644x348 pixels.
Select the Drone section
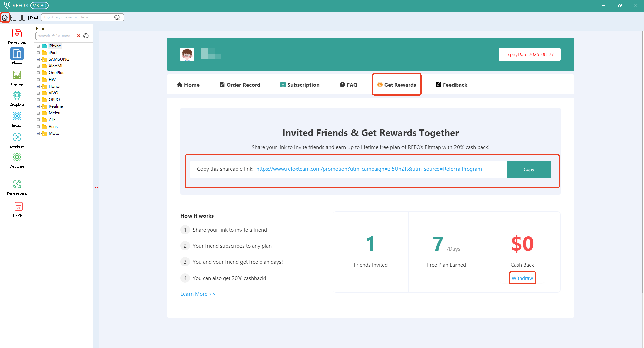pos(17,118)
